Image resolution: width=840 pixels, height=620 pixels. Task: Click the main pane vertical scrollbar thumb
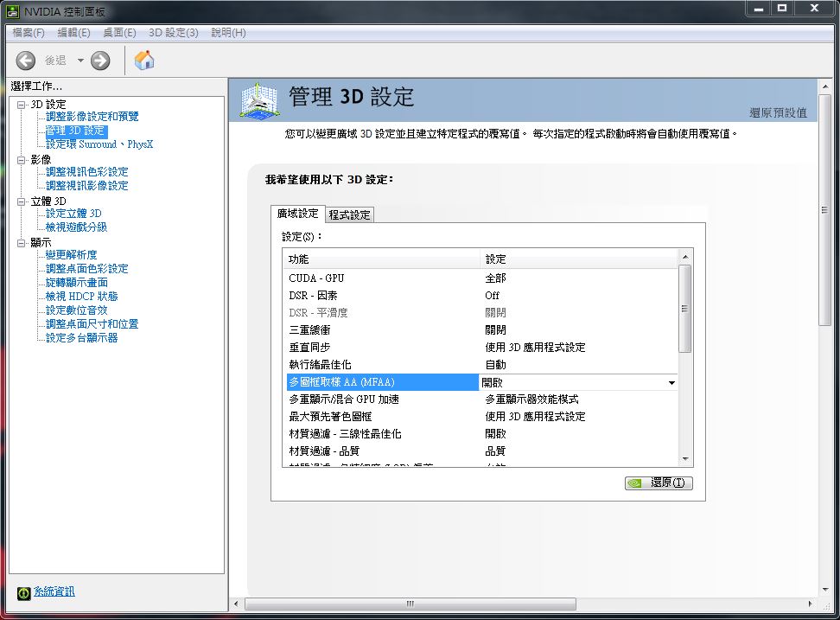824,210
